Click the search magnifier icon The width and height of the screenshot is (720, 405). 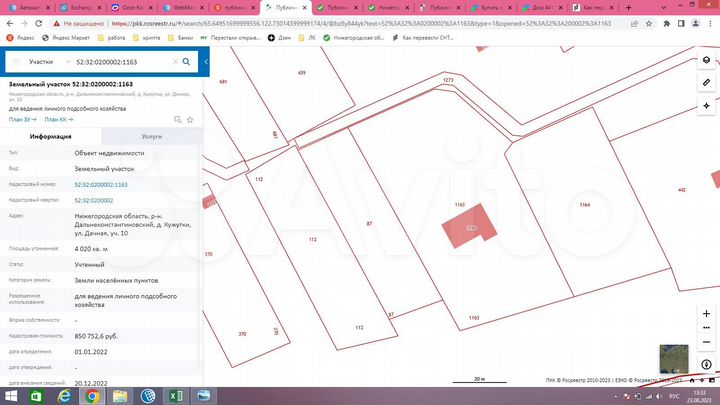click(187, 62)
